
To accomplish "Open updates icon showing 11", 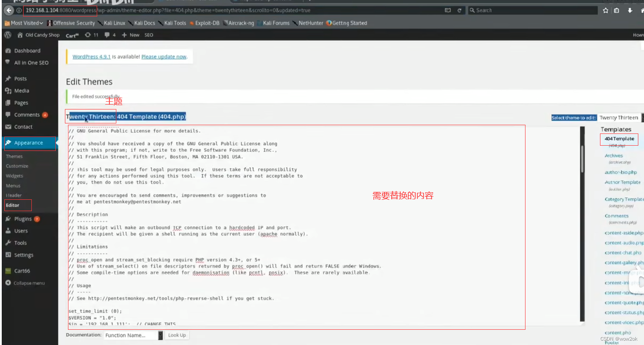I will pyautogui.click(x=92, y=35).
